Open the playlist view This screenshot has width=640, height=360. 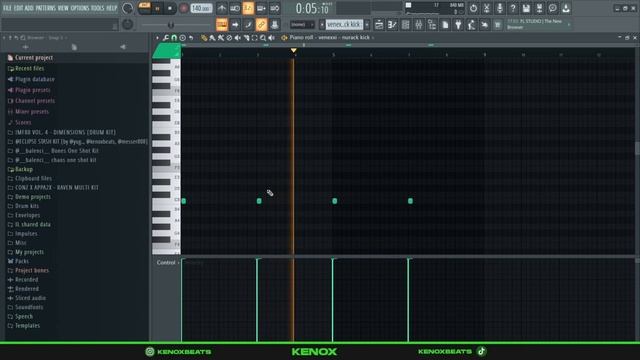pos(379,25)
